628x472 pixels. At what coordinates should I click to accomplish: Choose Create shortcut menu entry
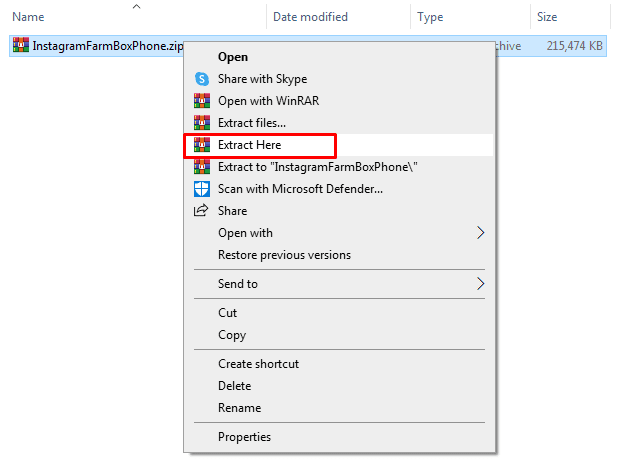pyautogui.click(x=258, y=364)
